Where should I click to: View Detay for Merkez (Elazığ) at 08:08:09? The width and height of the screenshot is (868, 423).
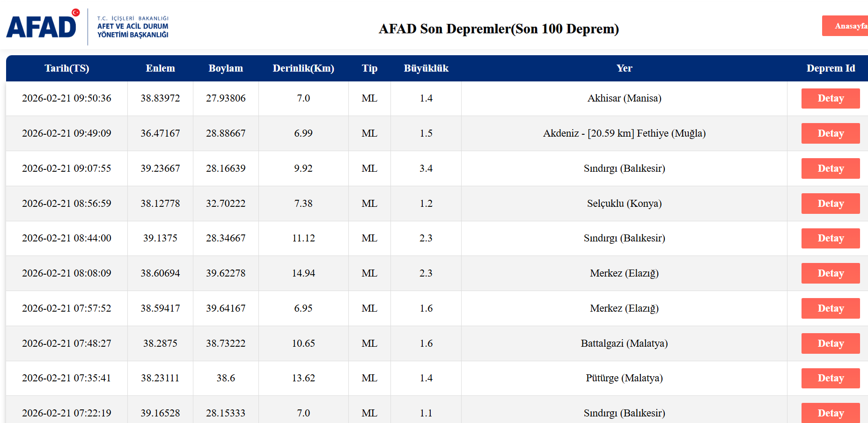click(830, 273)
